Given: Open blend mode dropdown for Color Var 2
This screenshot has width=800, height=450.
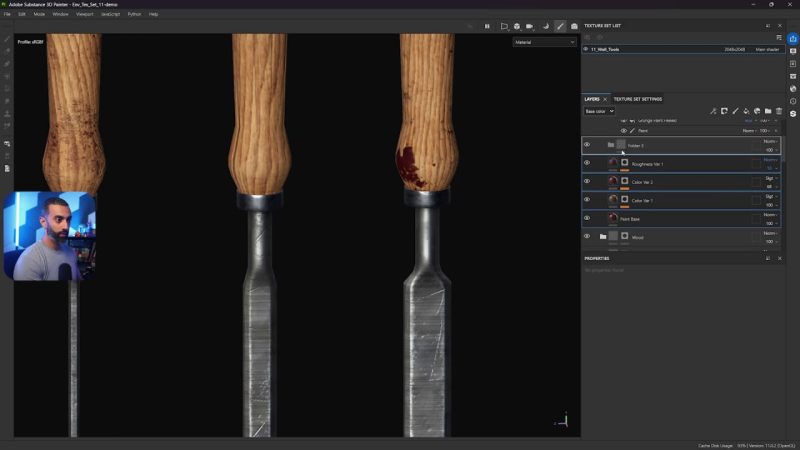Looking at the screenshot, I should (770, 177).
